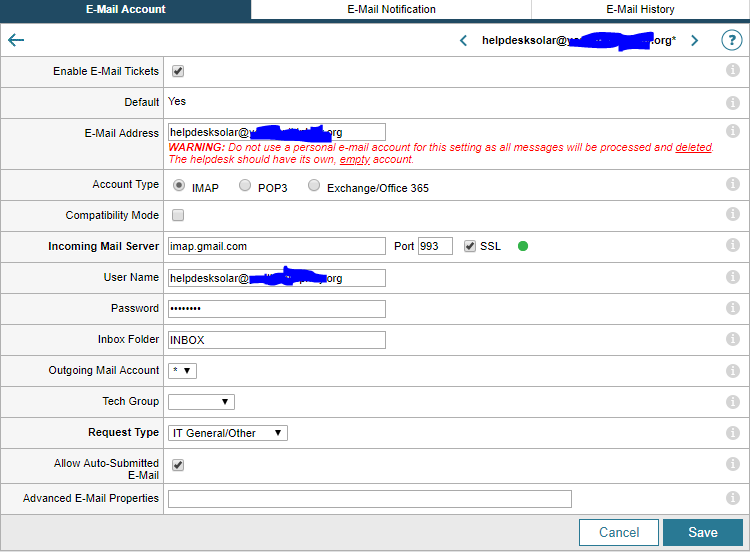Open the help question mark icon

point(731,40)
